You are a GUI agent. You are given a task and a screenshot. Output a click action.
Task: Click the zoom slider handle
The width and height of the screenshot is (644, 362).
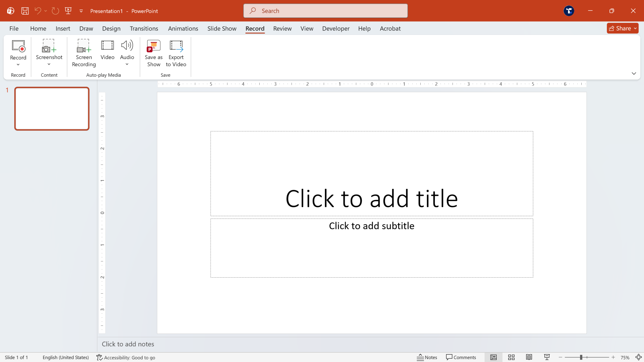click(x=581, y=357)
